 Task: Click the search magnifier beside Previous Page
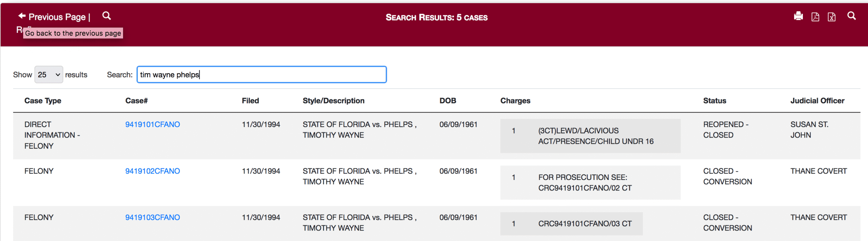pyautogui.click(x=106, y=16)
